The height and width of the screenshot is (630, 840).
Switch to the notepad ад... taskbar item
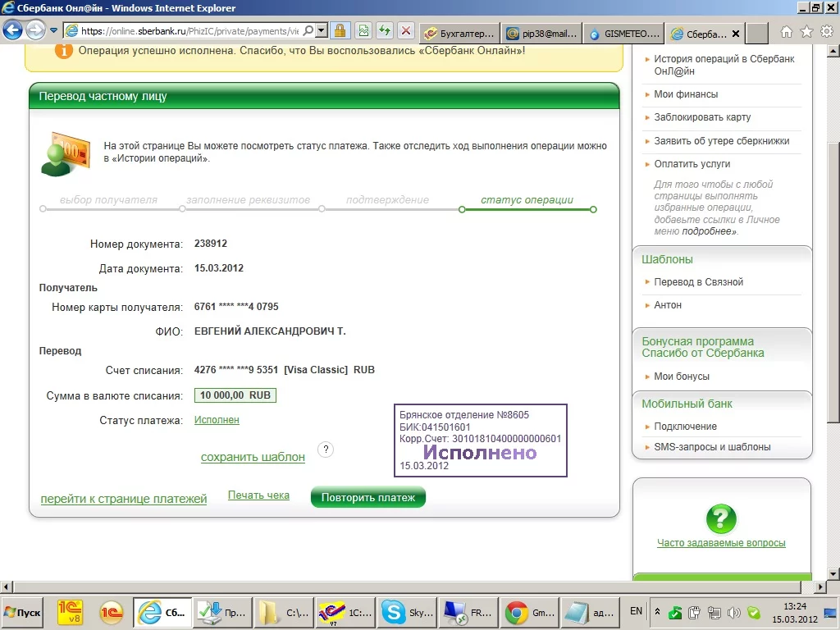click(x=591, y=612)
